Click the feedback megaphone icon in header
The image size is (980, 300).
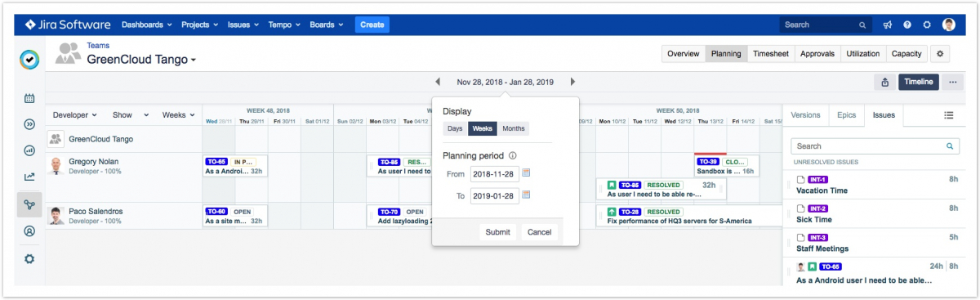pyautogui.click(x=888, y=25)
